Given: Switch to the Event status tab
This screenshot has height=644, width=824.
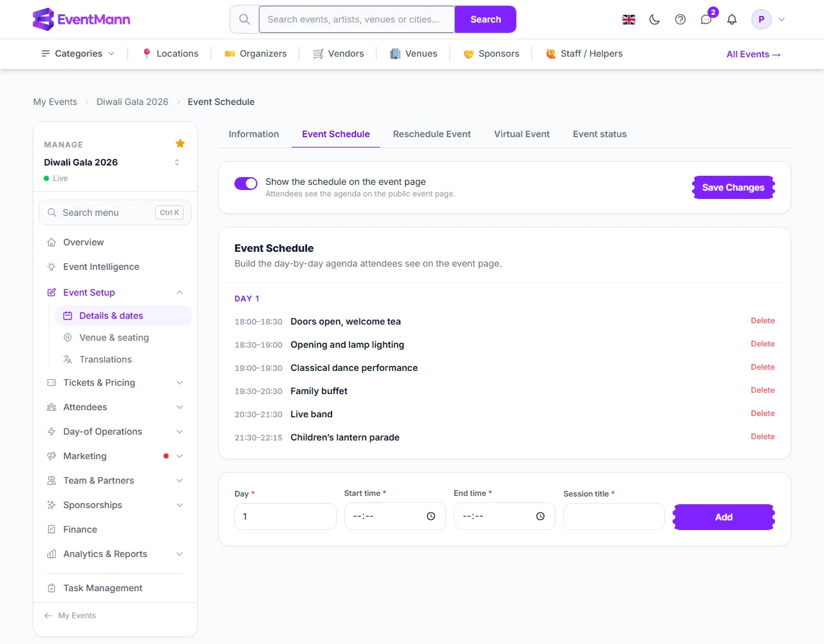Looking at the screenshot, I should tap(600, 134).
